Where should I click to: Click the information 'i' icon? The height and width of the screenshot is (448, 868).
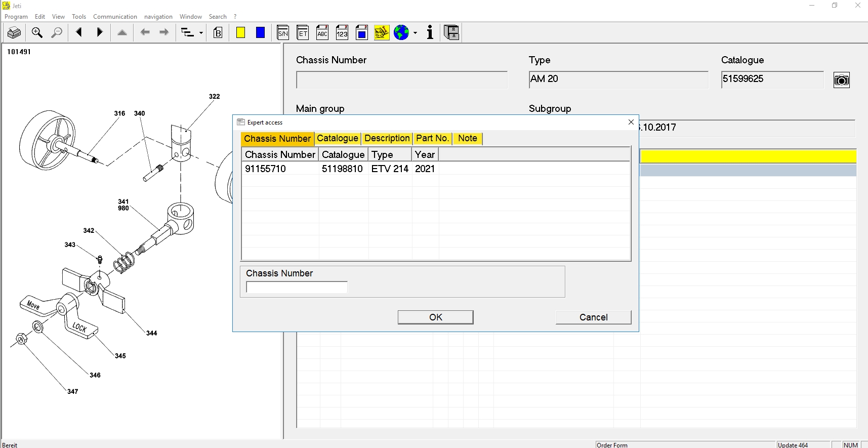click(430, 33)
